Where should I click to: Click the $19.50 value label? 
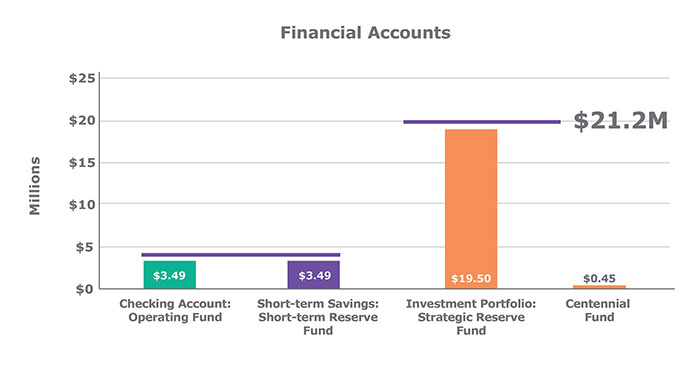[471, 279]
